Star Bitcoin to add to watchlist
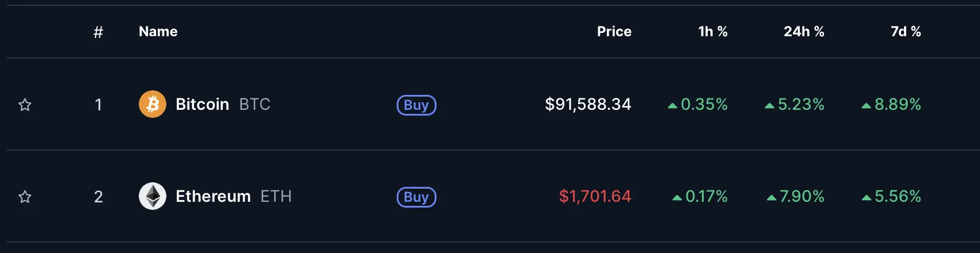Screen dimensions: 980x253 (25, 105)
